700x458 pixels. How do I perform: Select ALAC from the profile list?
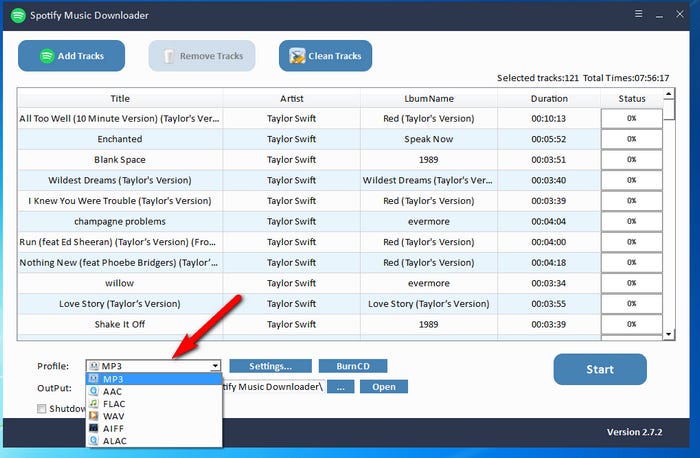[x=154, y=441]
